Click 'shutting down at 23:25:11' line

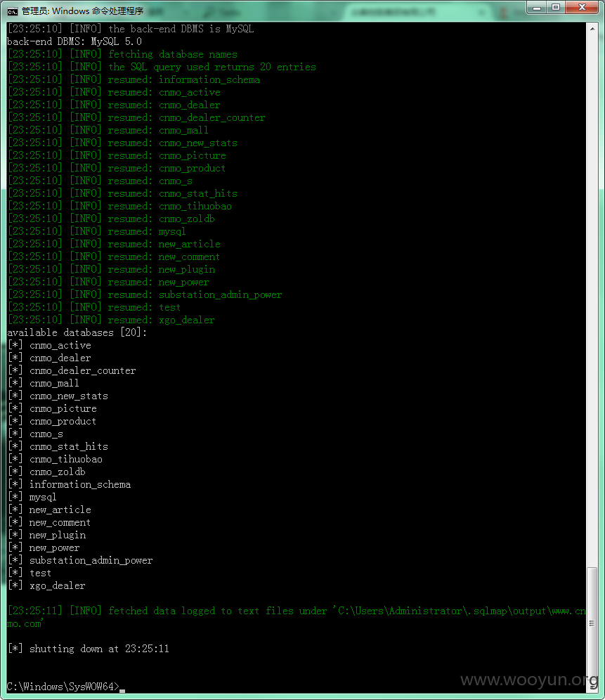coord(89,649)
